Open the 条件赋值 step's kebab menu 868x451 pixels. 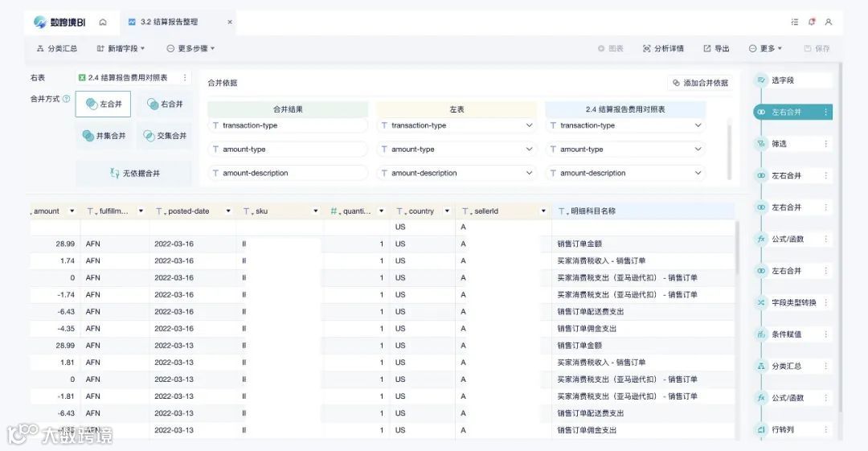coord(826,334)
